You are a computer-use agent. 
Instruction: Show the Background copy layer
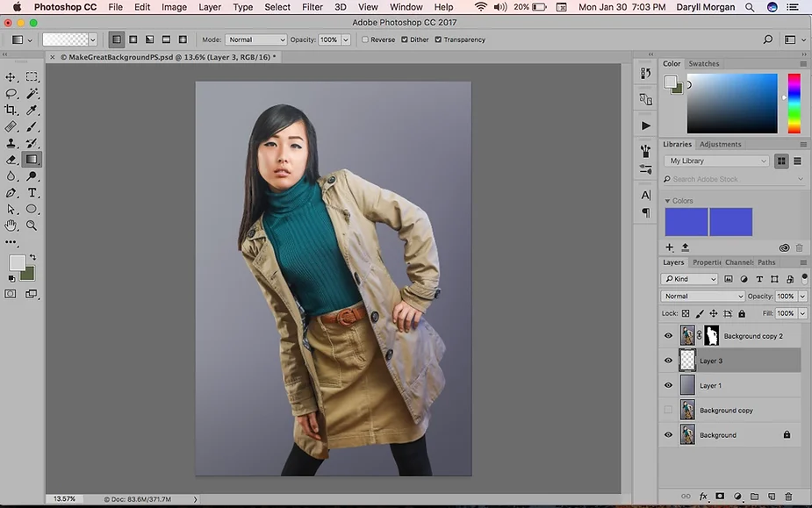point(668,410)
